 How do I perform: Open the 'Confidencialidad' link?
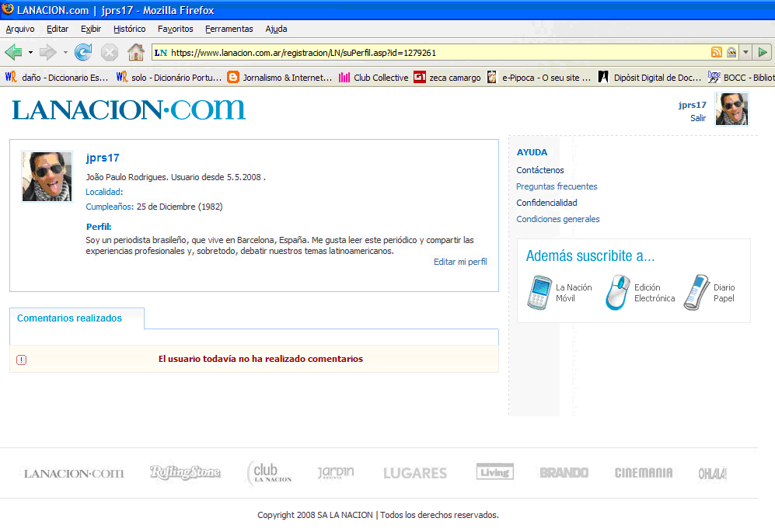(546, 203)
